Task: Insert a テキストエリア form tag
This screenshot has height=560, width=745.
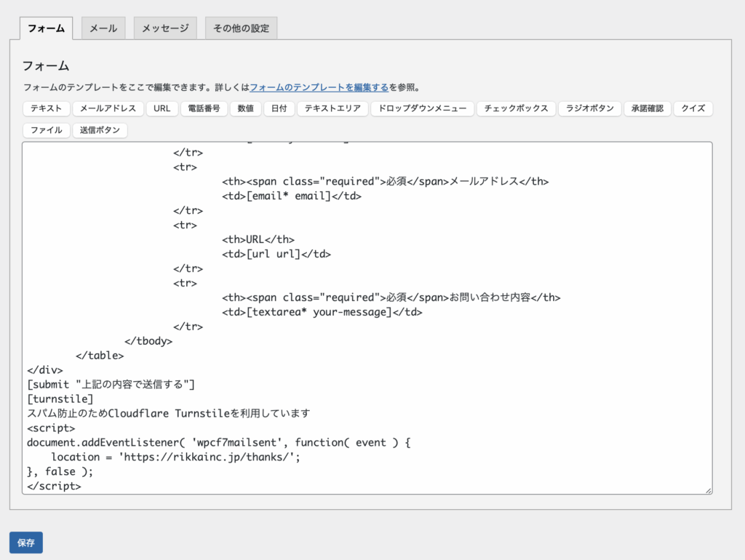Action: click(332, 108)
